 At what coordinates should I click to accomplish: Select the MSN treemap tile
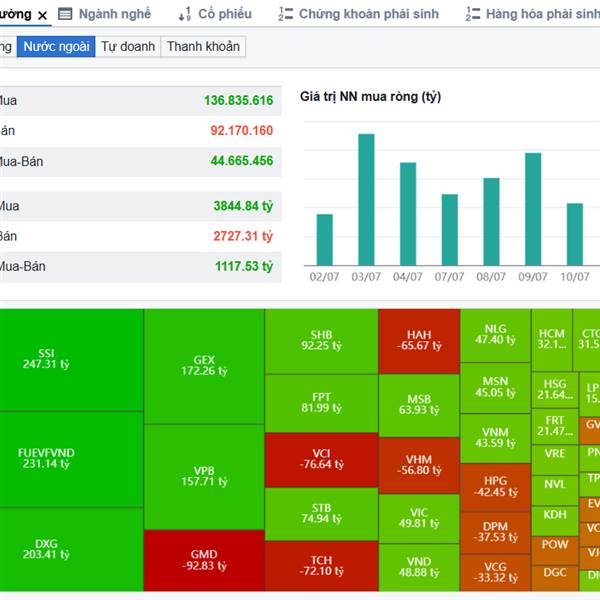coord(496,388)
